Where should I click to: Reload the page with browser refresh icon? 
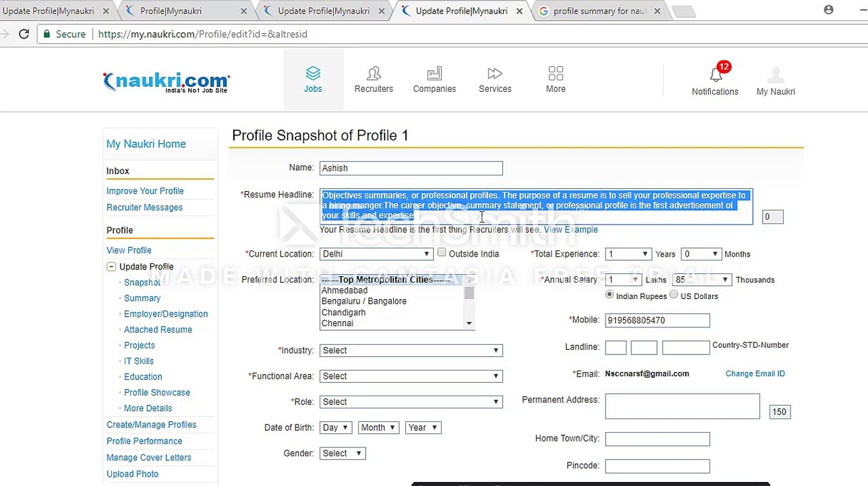(24, 34)
